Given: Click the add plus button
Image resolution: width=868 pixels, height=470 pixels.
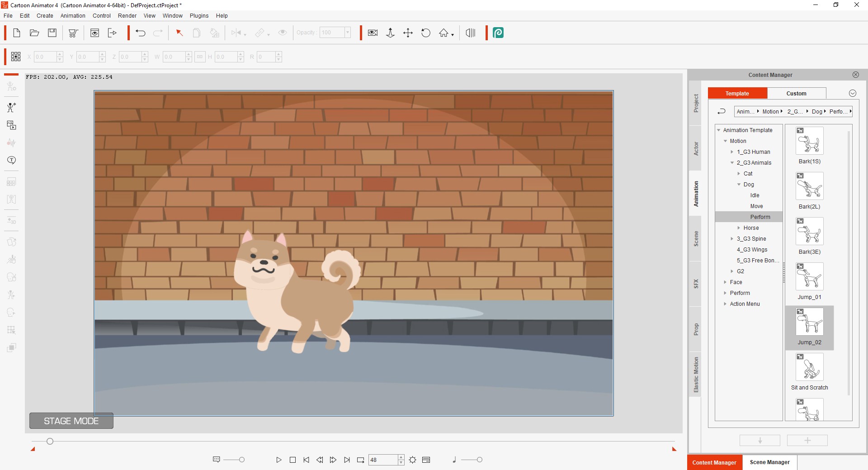Looking at the screenshot, I should 807,441.
